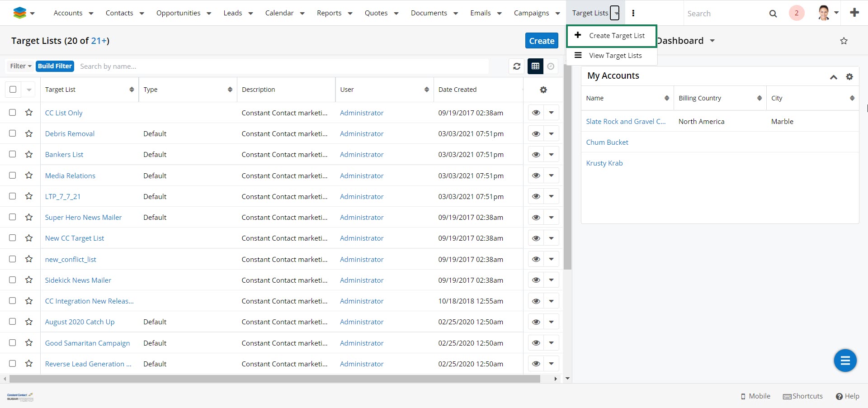Open My Accounts dashlet settings gear

(849, 77)
